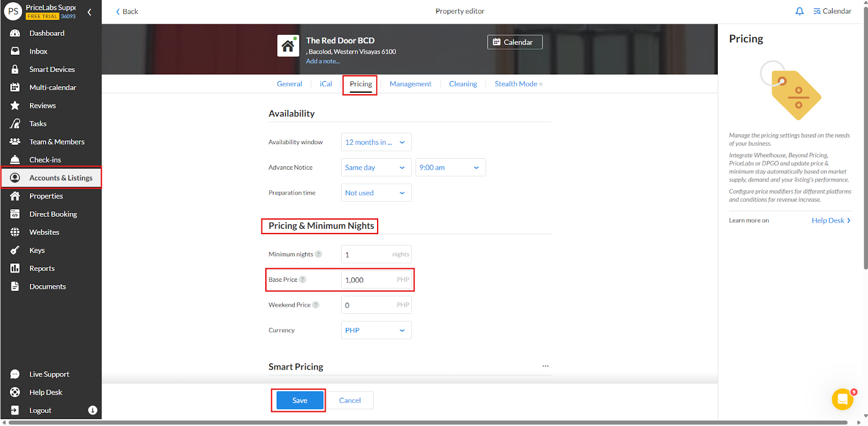
Task: Expand the Preparation time dropdown
Action: pos(376,193)
